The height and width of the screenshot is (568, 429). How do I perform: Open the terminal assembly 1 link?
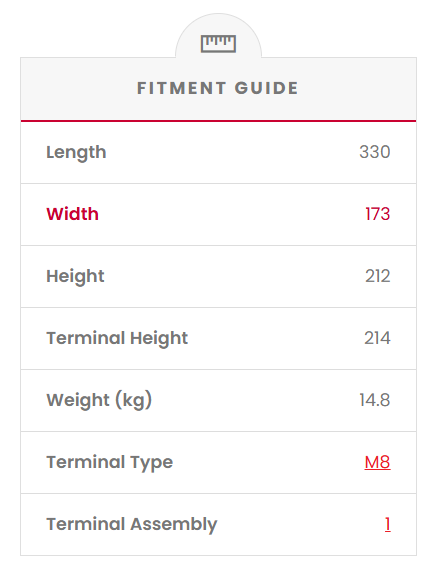click(x=387, y=524)
